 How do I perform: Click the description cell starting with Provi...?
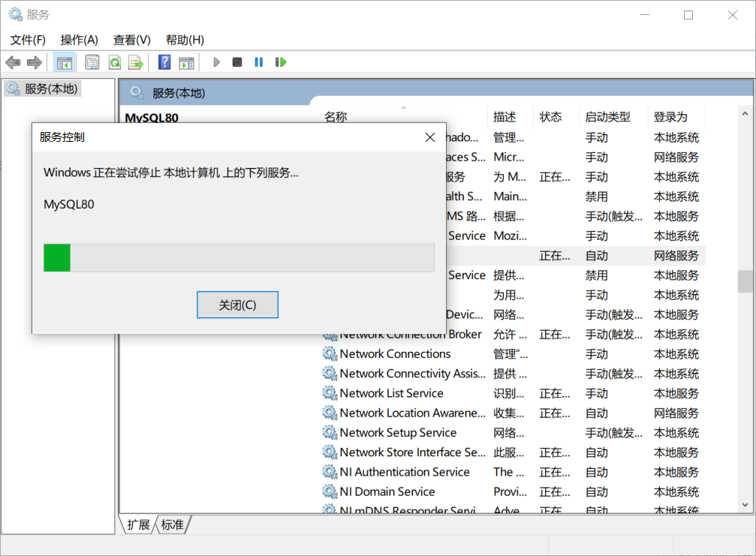(x=510, y=492)
